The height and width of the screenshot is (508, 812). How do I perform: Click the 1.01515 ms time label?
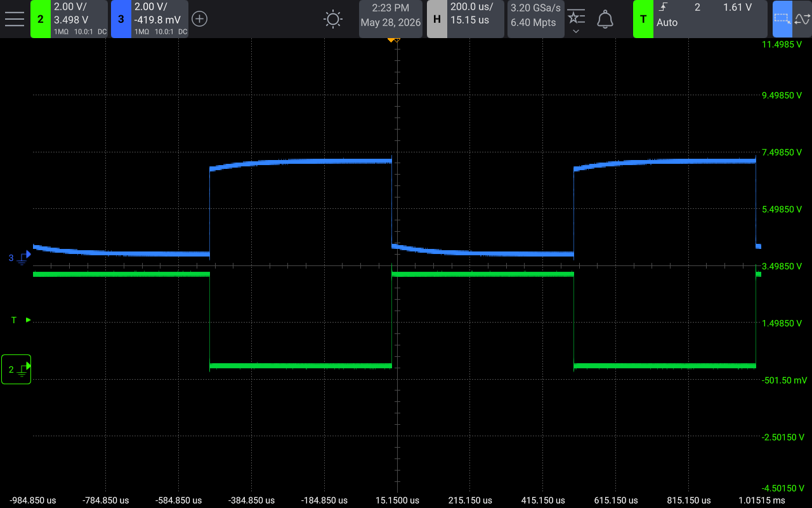pos(761,500)
